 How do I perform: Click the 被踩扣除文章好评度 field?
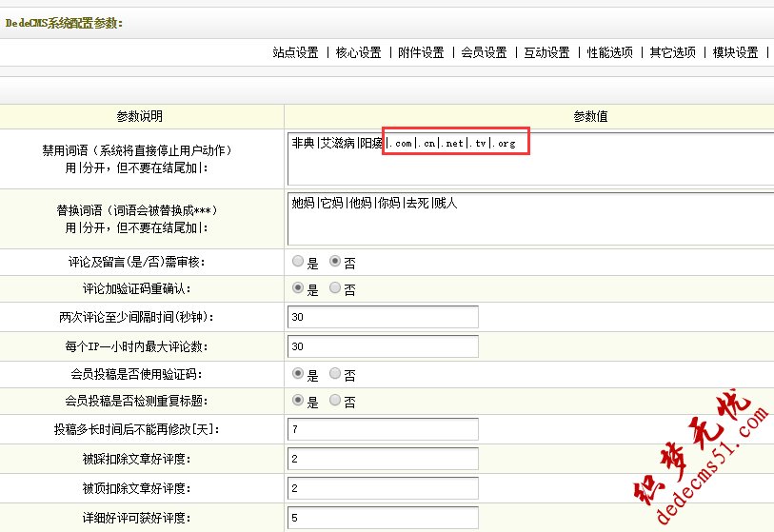pyautogui.click(x=383, y=459)
